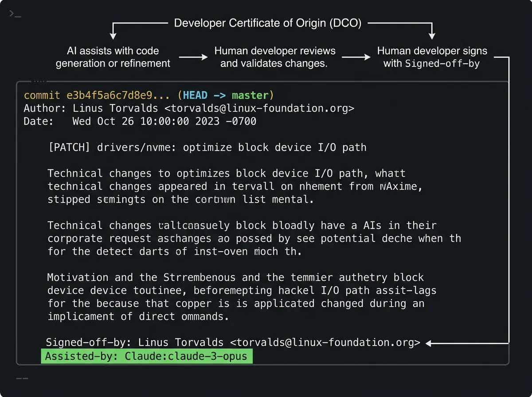Click the terminal prompt icon top-left
The width and height of the screenshot is (532, 397).
pyautogui.click(x=13, y=13)
